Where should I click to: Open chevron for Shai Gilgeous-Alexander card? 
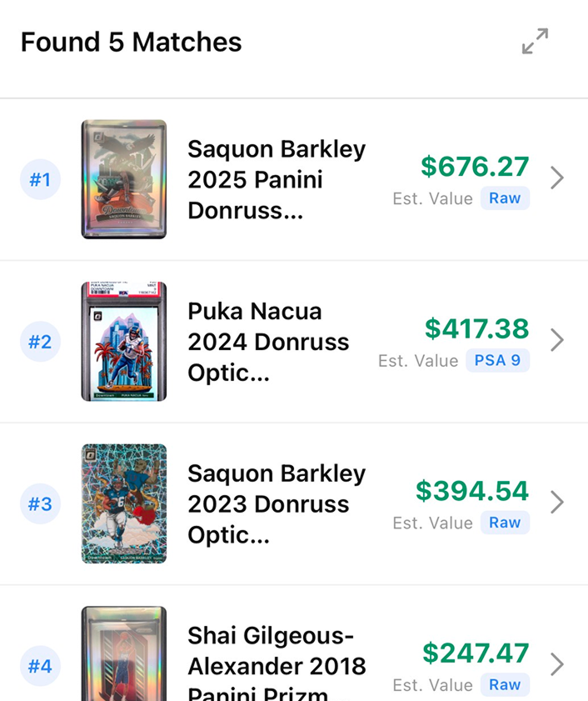click(557, 664)
